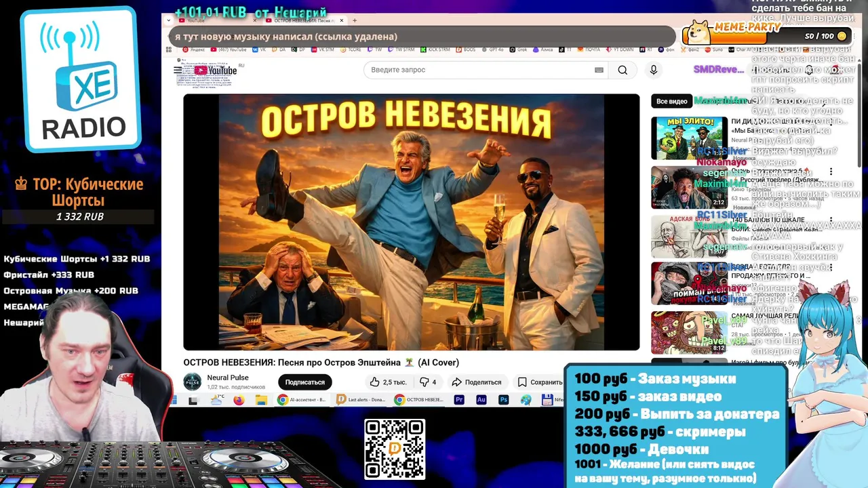Open the TW STRM bookmark

coord(400,49)
